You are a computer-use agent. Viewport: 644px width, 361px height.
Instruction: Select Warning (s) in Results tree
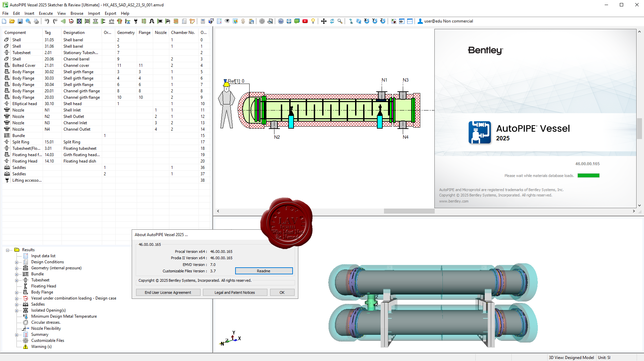[41, 347]
